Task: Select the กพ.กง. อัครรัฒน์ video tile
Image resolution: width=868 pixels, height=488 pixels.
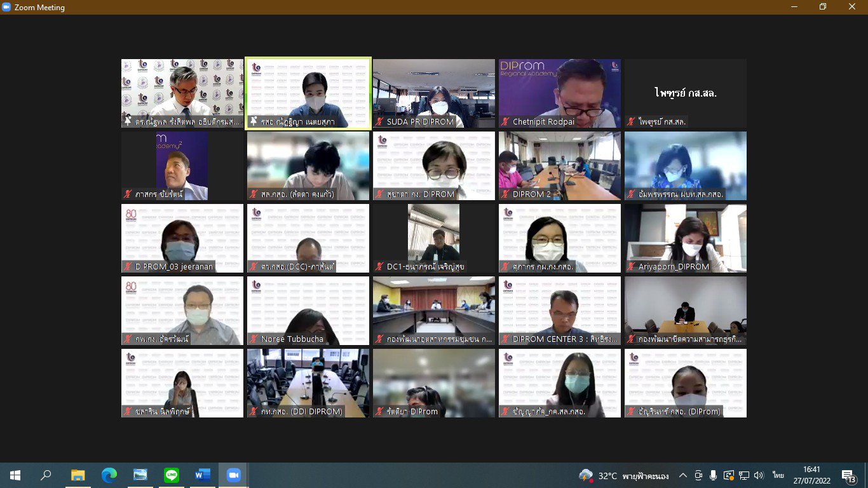Action: tap(182, 311)
